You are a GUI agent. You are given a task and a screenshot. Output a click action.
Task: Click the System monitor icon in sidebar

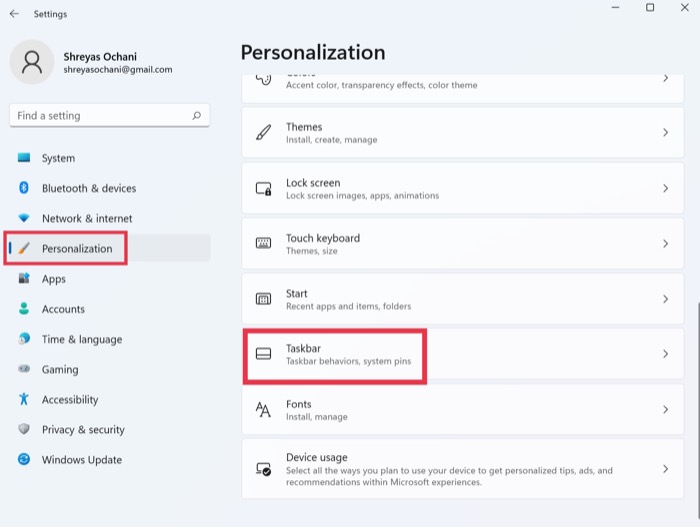24,158
